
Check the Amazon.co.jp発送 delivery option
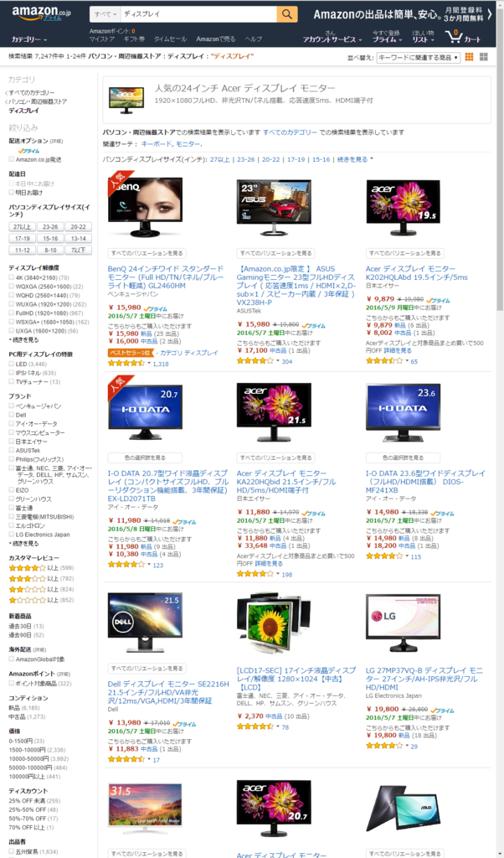tap(12, 160)
